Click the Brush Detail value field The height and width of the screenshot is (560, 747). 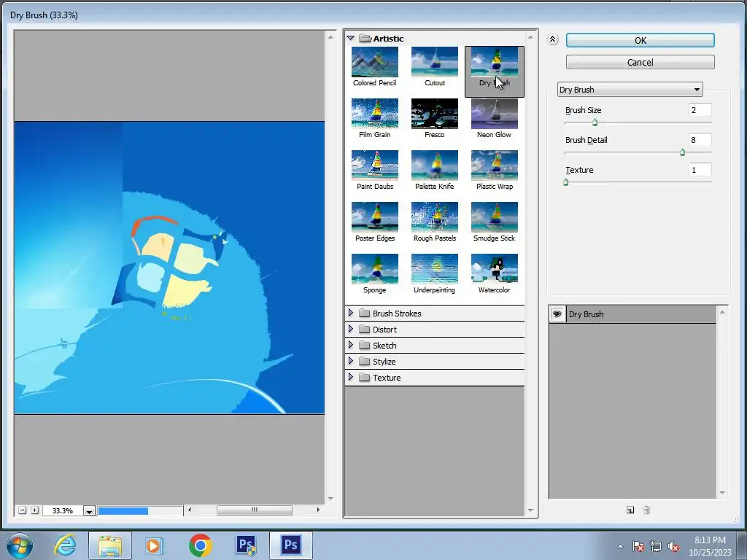tap(700, 140)
